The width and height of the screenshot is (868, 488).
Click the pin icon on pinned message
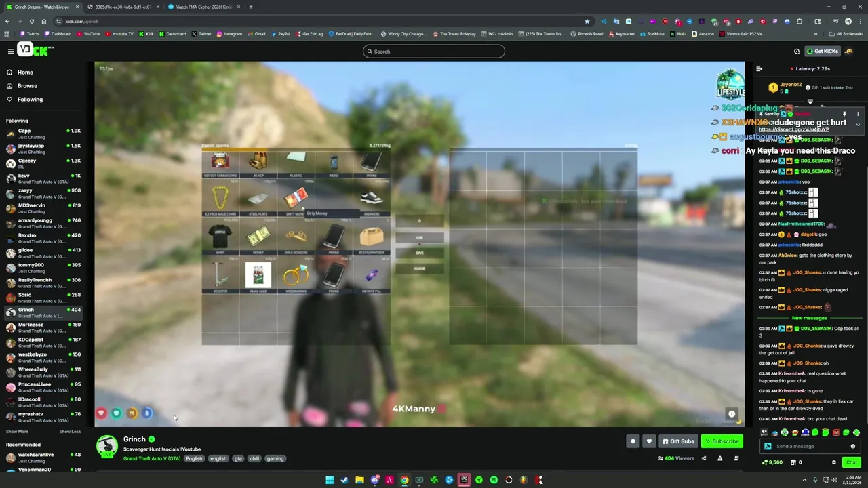pos(844,114)
